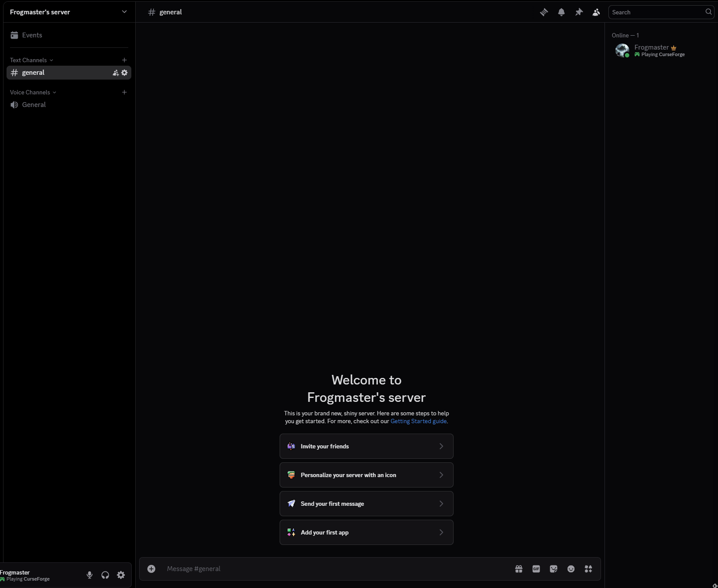Image resolution: width=718 pixels, height=588 pixels.
Task: Open the apps launcher icon in message bar
Action: [588, 569]
